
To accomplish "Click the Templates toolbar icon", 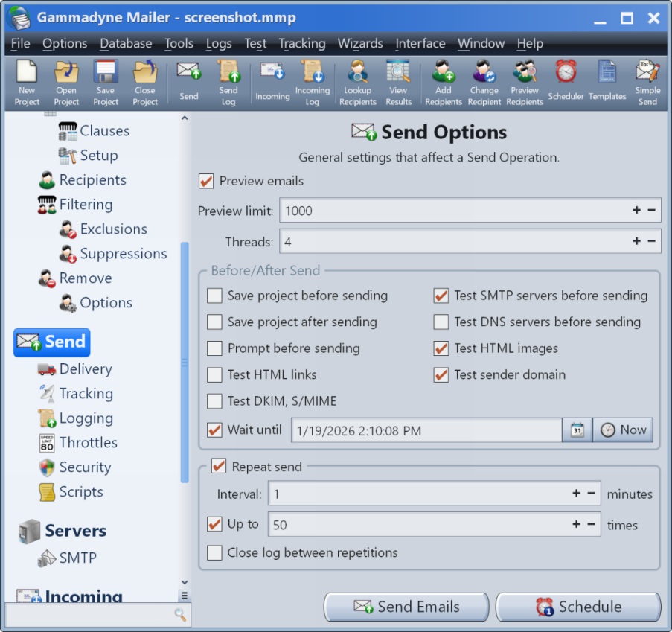I will tap(607, 80).
